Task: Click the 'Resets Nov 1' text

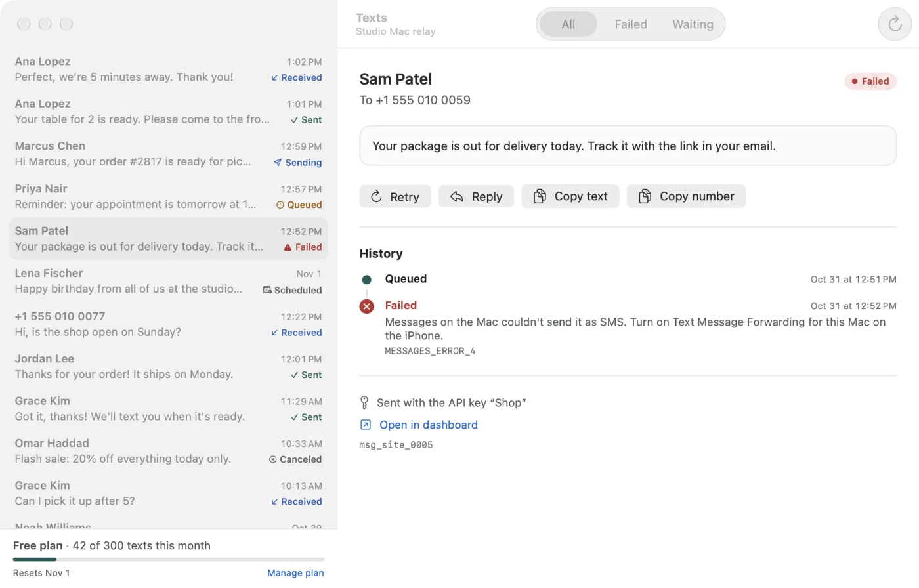Action: pyautogui.click(x=41, y=573)
